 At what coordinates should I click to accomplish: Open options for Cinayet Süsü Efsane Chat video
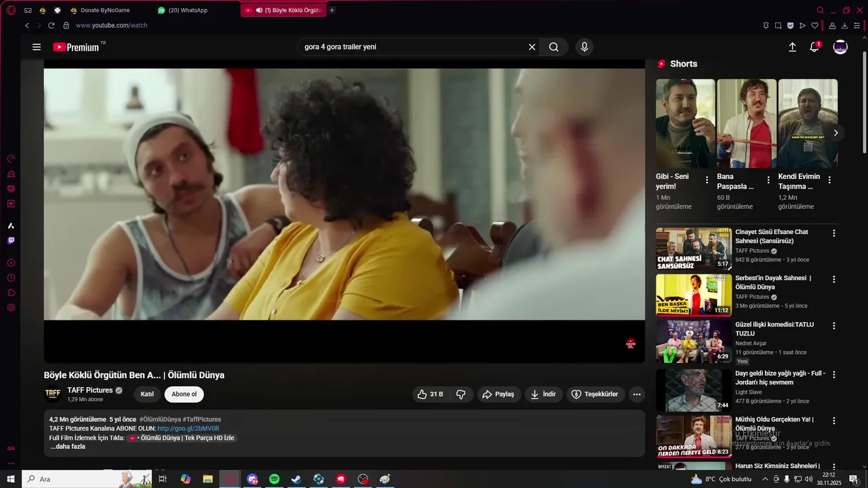834,233
